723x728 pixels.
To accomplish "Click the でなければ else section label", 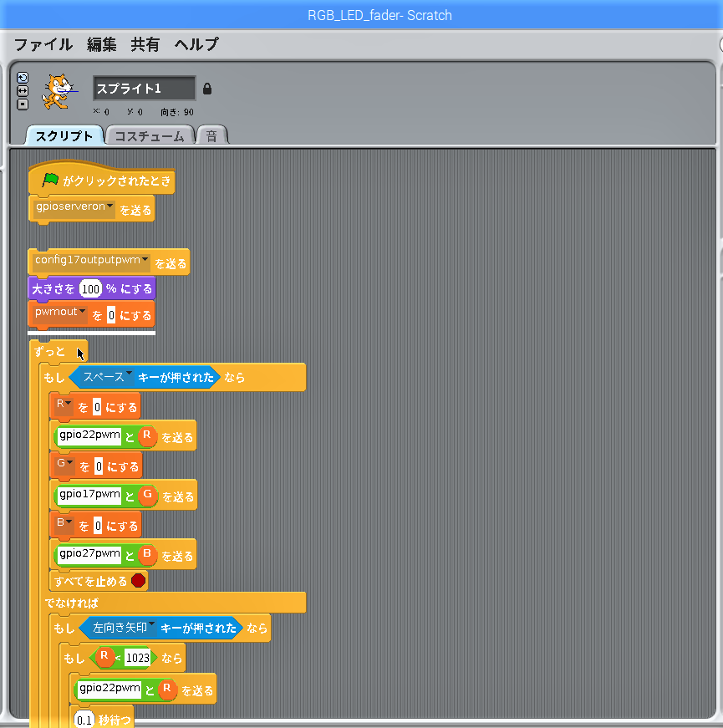I will click(x=72, y=603).
